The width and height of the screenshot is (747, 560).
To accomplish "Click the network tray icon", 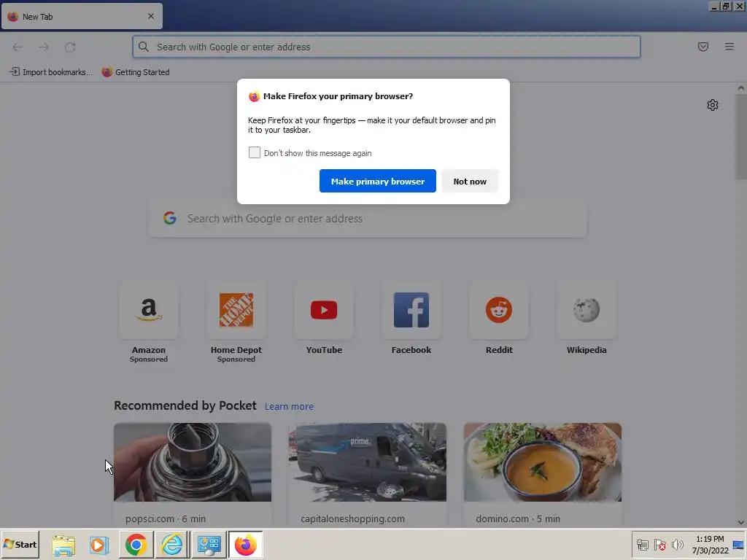I will [x=642, y=545].
